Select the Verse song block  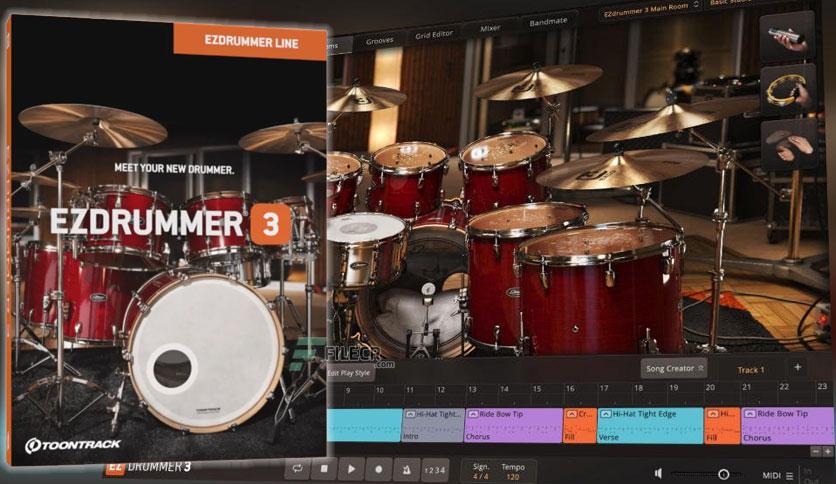pos(650,425)
